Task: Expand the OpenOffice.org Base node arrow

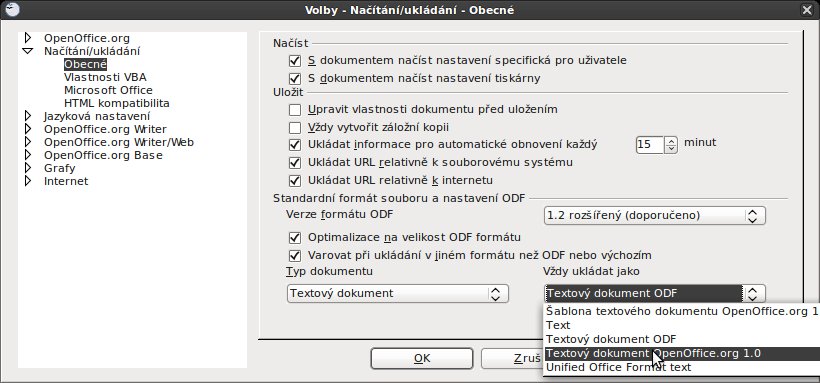Action: pos(28,155)
